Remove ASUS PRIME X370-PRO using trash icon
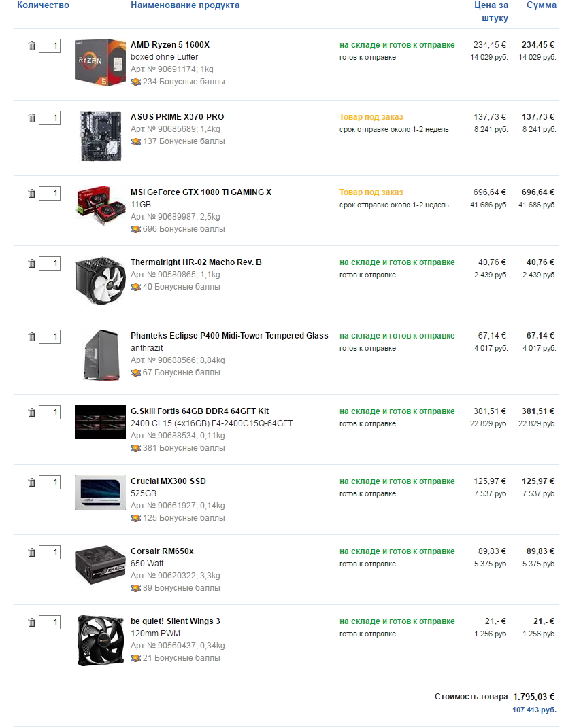 tap(31, 118)
